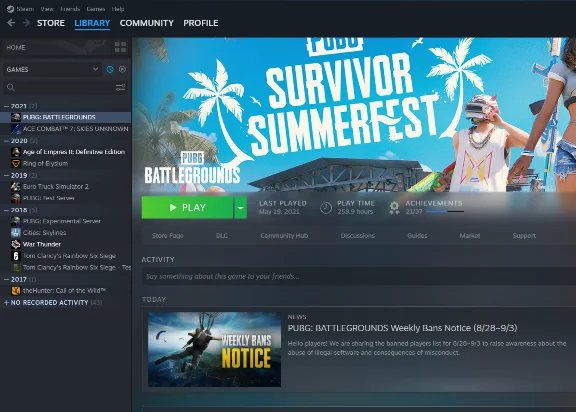
Task: Select ACE COMBAT 7: SKIES UNKNOWN entry
Action: (65, 129)
